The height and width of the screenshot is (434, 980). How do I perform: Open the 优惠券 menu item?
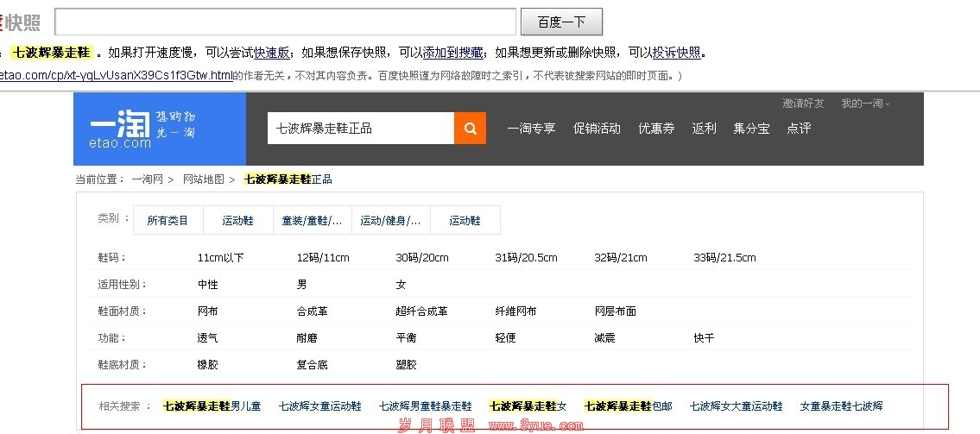coord(656,129)
